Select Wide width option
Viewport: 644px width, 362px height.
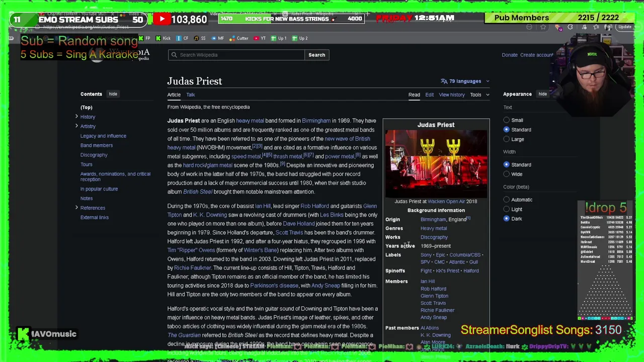tap(507, 174)
